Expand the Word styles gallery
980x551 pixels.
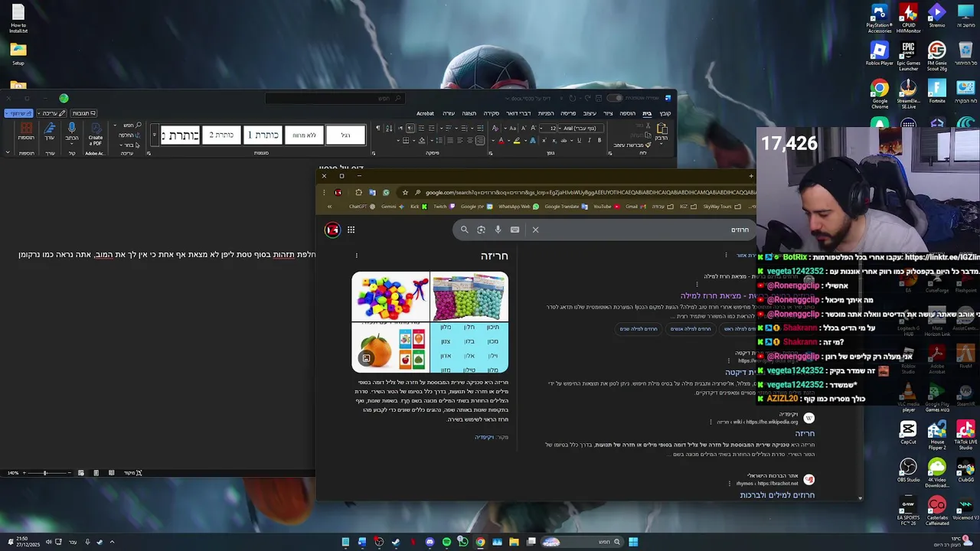point(154,135)
